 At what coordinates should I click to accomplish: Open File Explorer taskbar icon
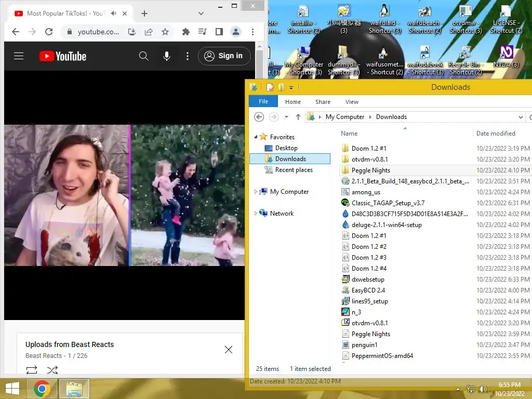pos(74,389)
